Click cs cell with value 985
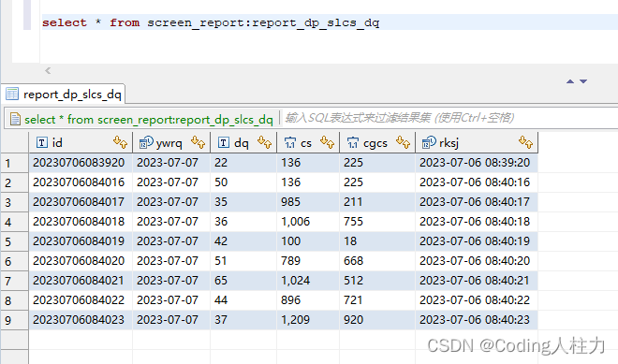 pos(308,202)
